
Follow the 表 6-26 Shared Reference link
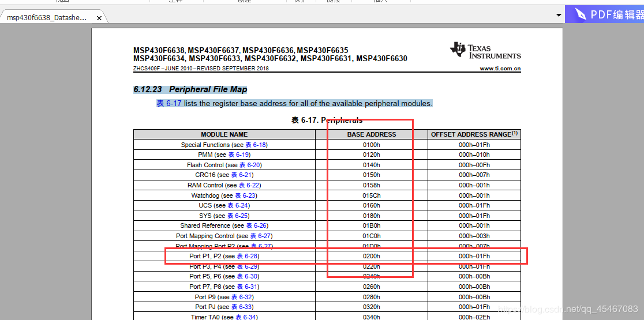tap(256, 225)
